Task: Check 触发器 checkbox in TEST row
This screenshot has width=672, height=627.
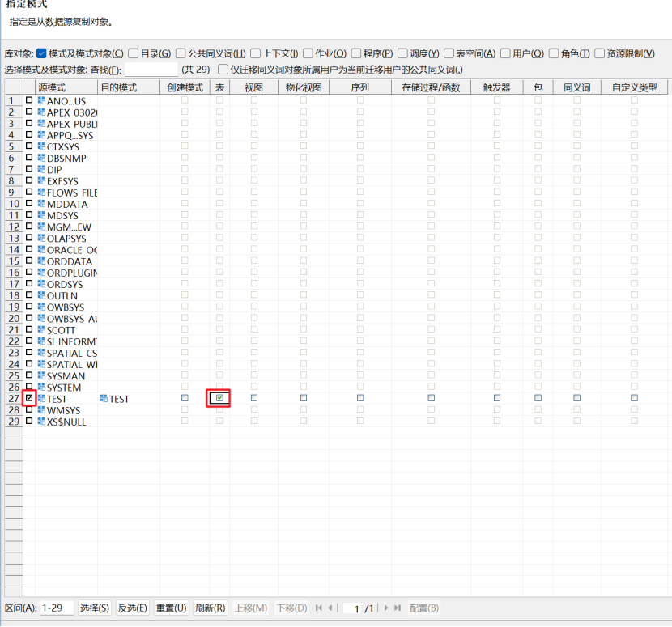Action: (497, 398)
